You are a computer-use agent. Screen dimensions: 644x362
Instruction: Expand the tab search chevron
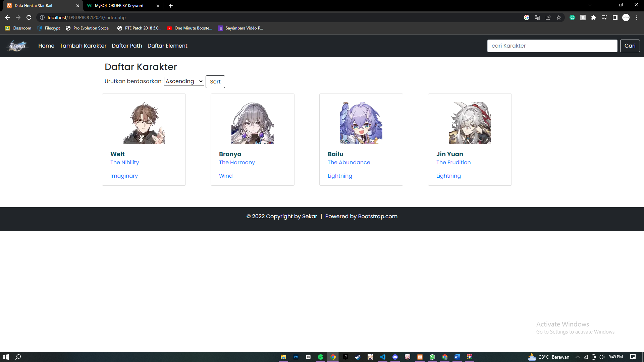tap(590, 5)
